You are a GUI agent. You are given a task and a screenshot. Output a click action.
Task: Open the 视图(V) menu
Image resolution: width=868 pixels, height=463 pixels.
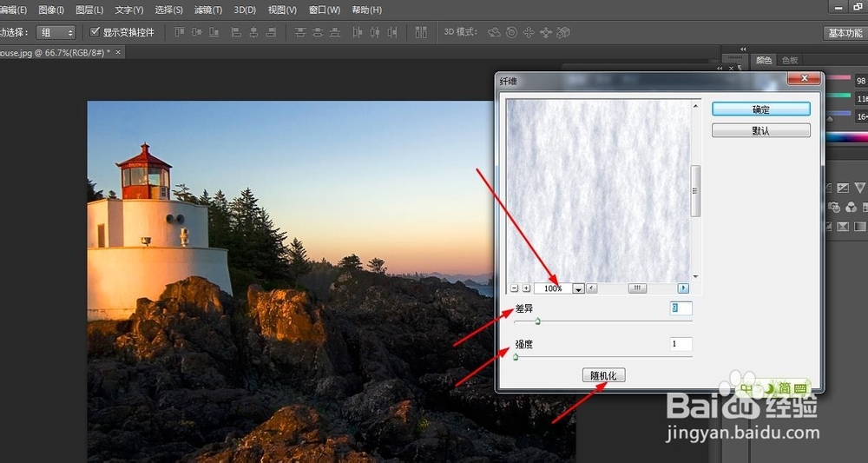click(282, 10)
